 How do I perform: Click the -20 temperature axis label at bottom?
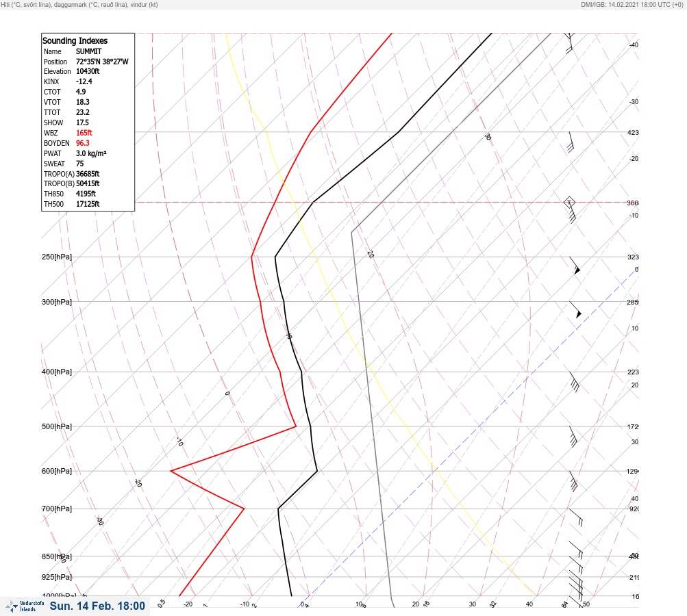tap(188, 604)
